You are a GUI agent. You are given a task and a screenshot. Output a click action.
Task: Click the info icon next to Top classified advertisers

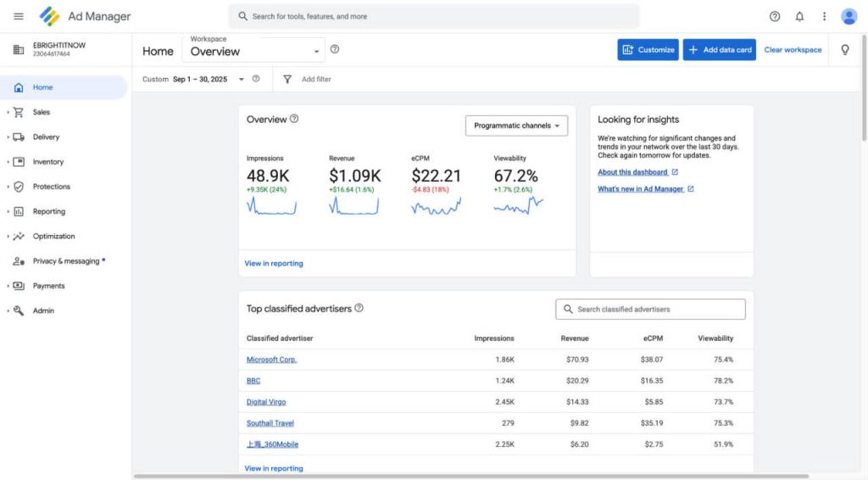pos(359,308)
